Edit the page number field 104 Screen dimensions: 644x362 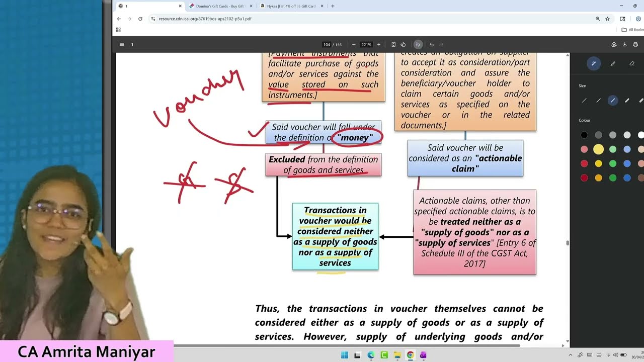click(x=327, y=44)
